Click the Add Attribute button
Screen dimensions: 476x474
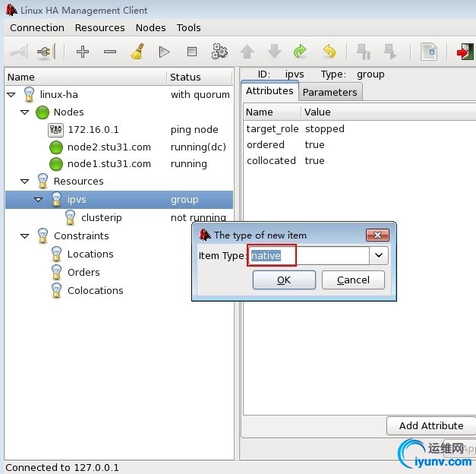click(x=431, y=425)
